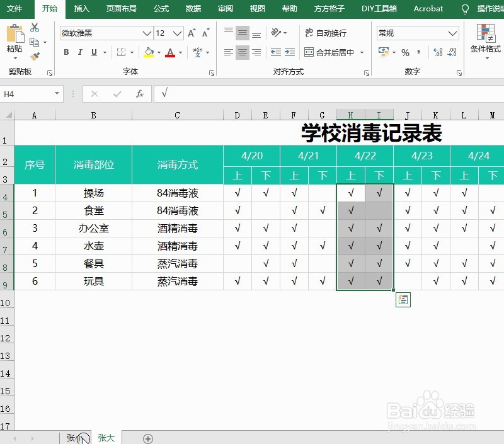Image resolution: width=504 pixels, height=444 pixels.
Task: Toggle italic formatting
Action: coord(80,52)
